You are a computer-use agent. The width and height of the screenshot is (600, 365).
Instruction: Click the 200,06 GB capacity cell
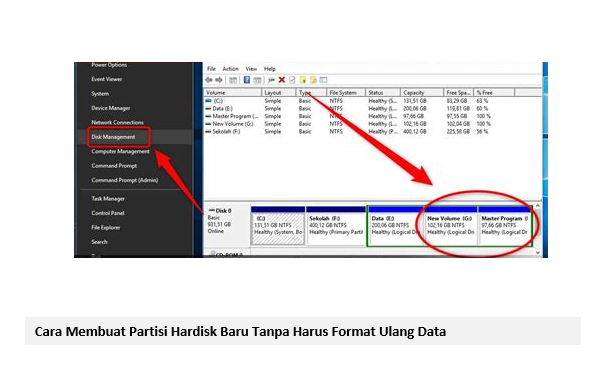[x=415, y=108]
